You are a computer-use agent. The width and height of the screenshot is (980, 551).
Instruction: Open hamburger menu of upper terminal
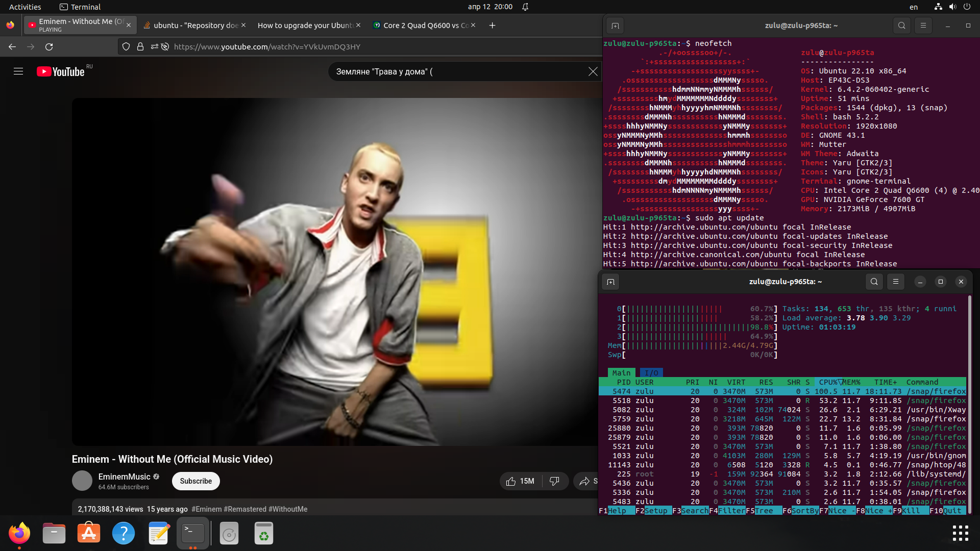[923, 26]
